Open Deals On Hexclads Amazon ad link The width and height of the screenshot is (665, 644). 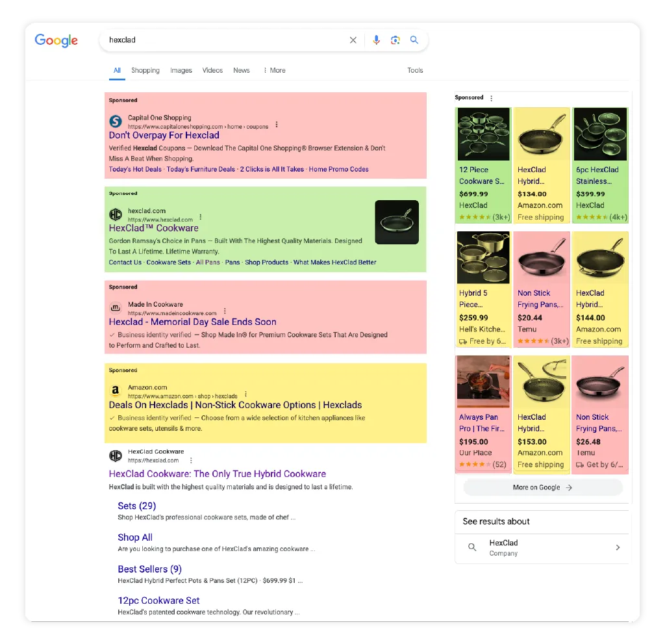point(235,405)
